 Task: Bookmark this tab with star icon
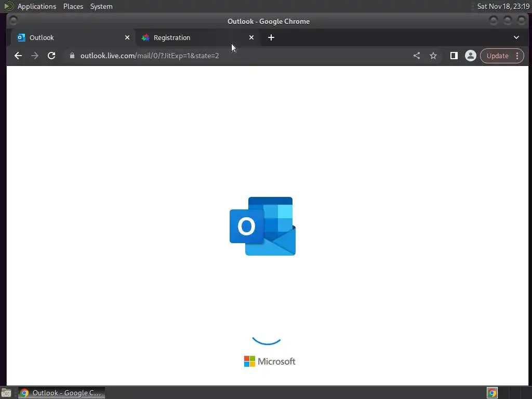click(433, 56)
